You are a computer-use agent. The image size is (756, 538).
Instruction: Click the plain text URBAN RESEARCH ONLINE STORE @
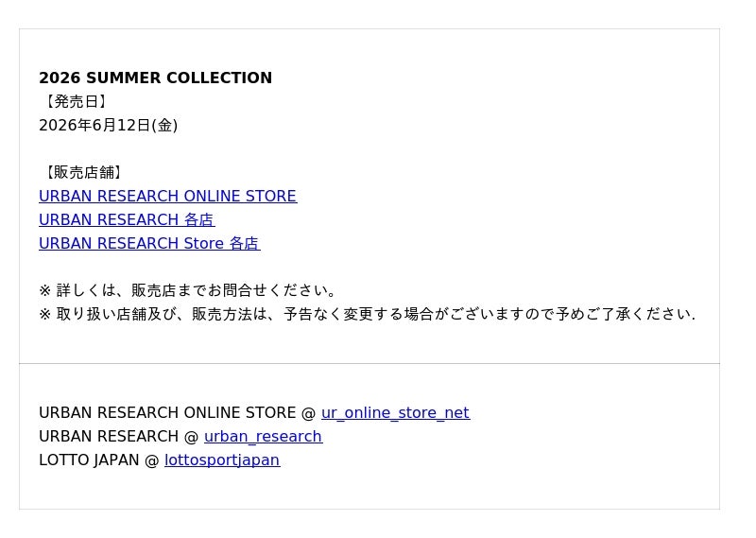pos(177,413)
